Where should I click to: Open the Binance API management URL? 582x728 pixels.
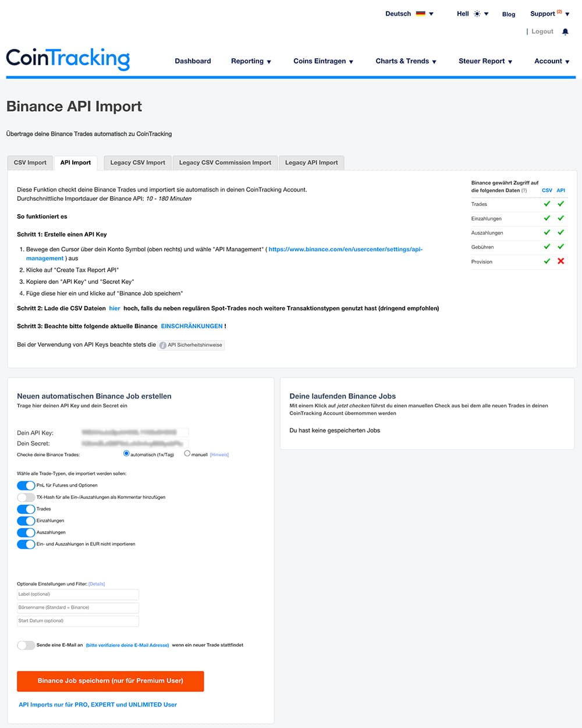point(346,249)
